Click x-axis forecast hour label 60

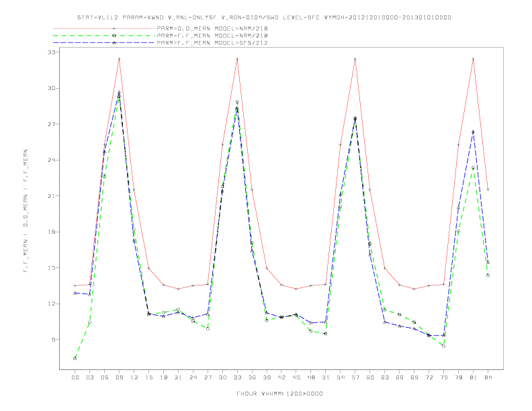[x=370, y=377]
